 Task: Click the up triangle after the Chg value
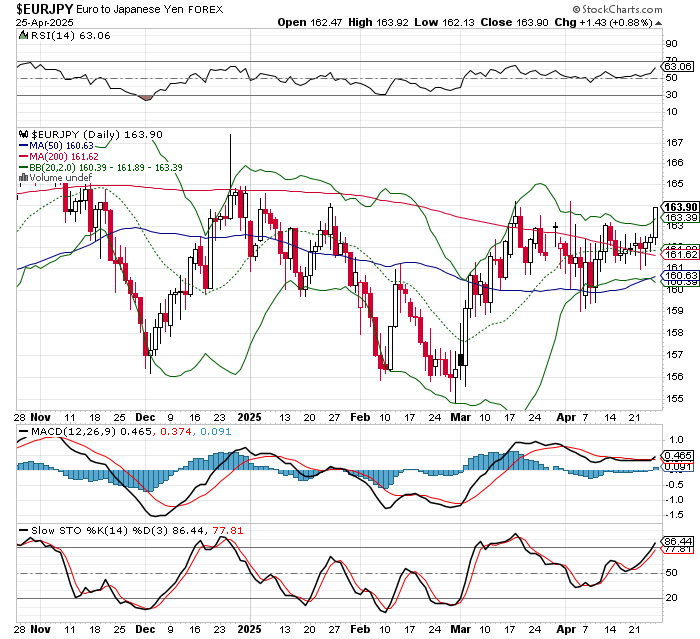(x=658, y=23)
